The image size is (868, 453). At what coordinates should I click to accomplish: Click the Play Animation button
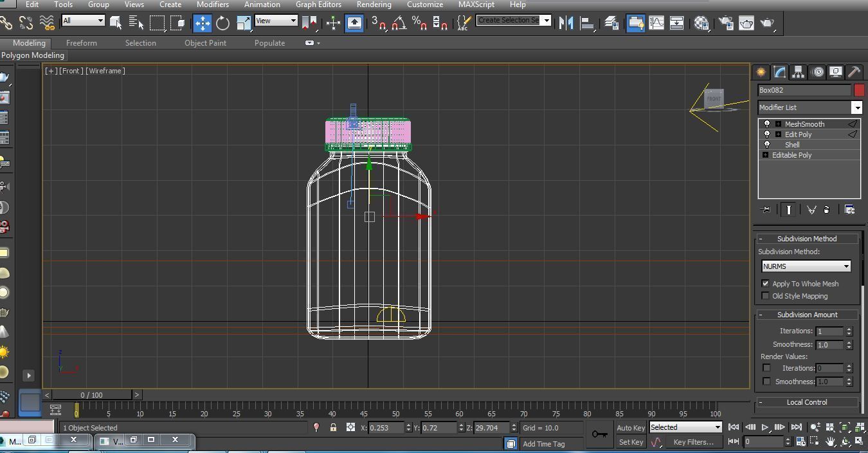click(765, 427)
